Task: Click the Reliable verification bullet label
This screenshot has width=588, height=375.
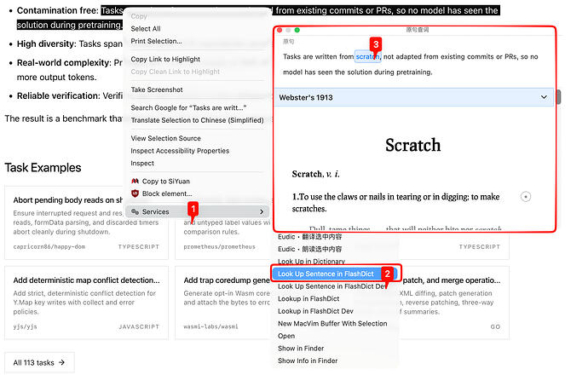Action: click(x=58, y=96)
